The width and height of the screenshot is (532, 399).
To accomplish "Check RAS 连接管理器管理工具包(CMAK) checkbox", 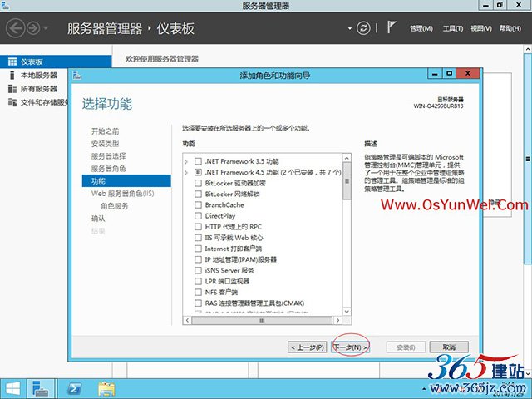I will pyautogui.click(x=198, y=303).
